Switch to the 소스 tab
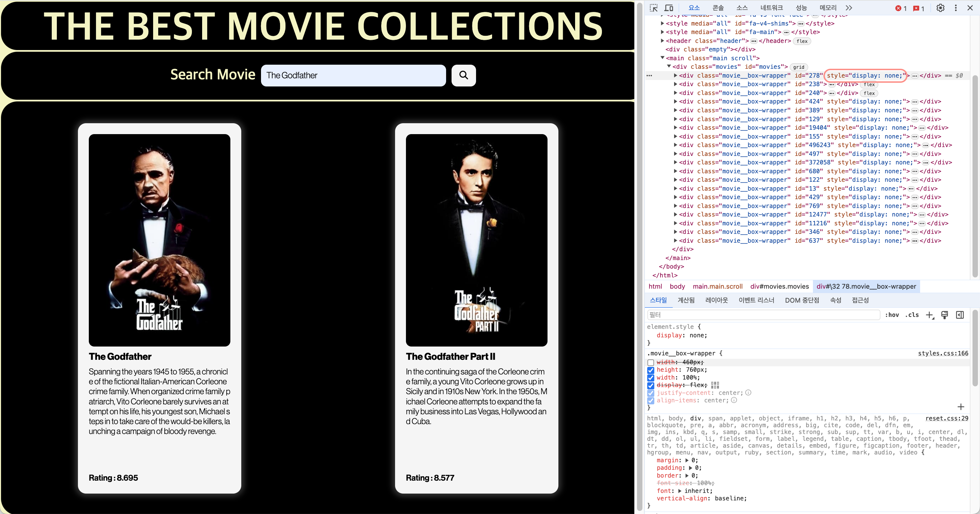Image resolution: width=980 pixels, height=514 pixels. click(x=742, y=8)
